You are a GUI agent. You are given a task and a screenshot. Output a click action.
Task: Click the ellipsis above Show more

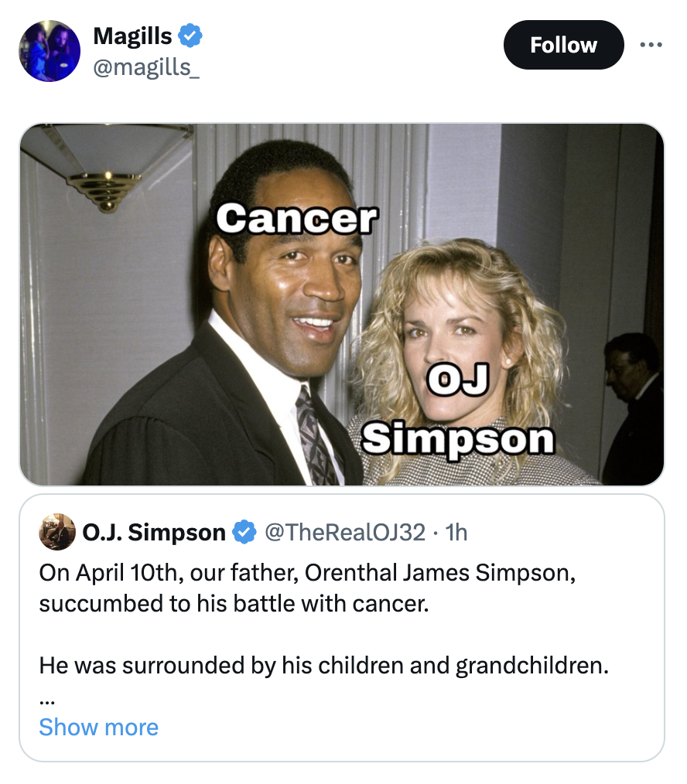pos(46,702)
